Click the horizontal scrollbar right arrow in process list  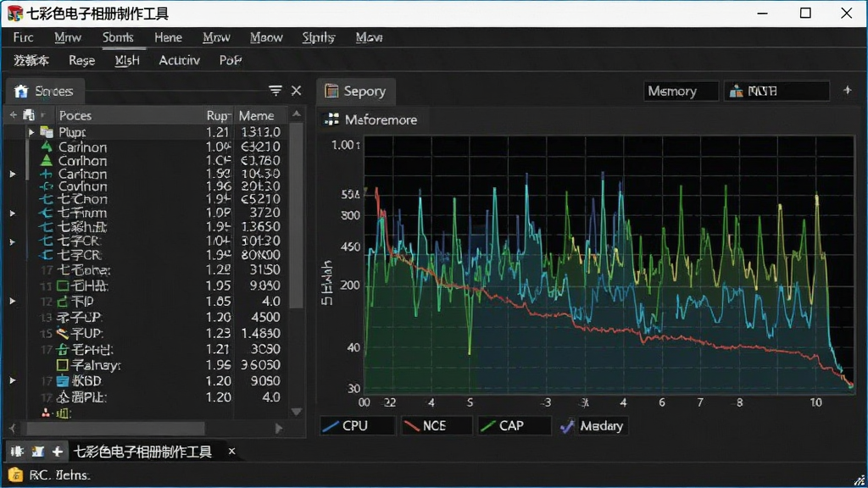point(278,428)
